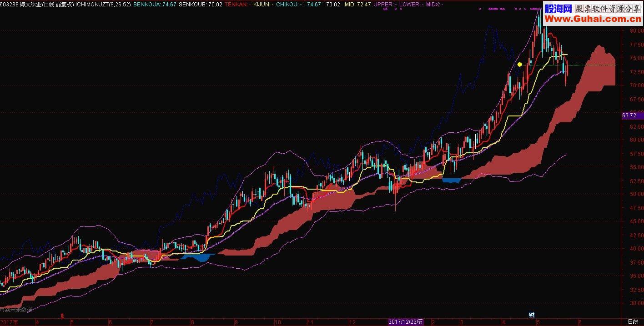The image size is (644, 326).
Task: Click month 8 on the time axis
Action: pos(192,322)
